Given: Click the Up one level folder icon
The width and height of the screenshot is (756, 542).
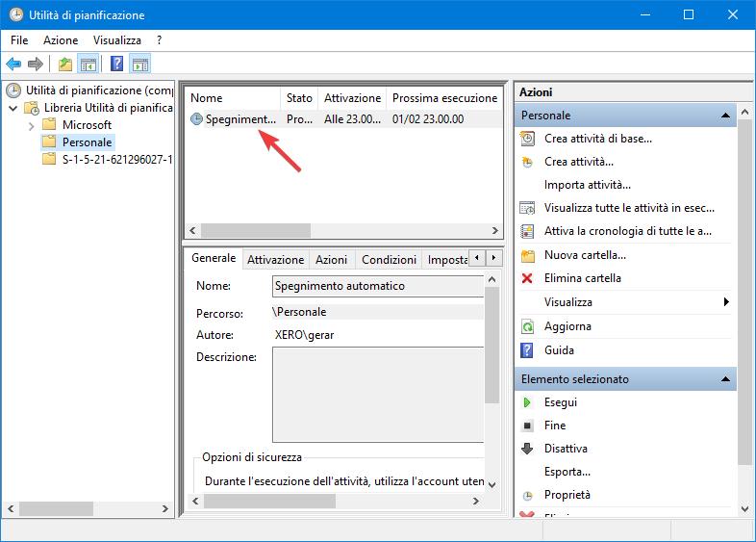Looking at the screenshot, I should [65, 64].
